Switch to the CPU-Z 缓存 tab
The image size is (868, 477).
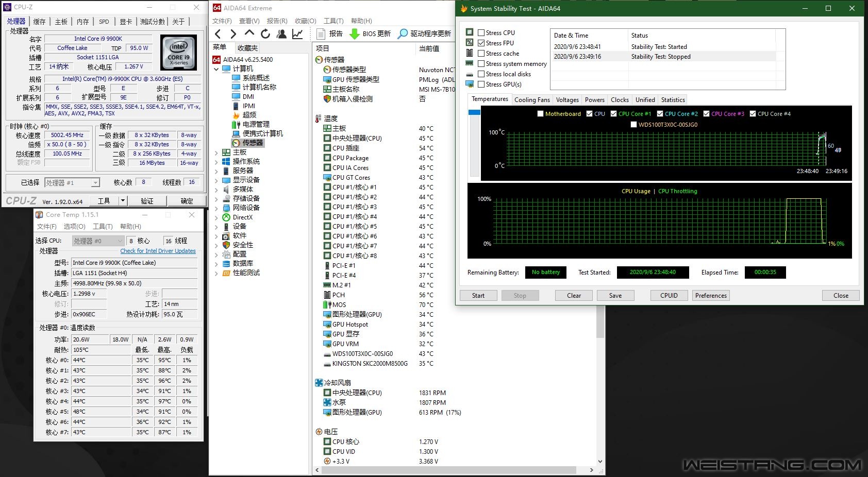pyautogui.click(x=39, y=22)
